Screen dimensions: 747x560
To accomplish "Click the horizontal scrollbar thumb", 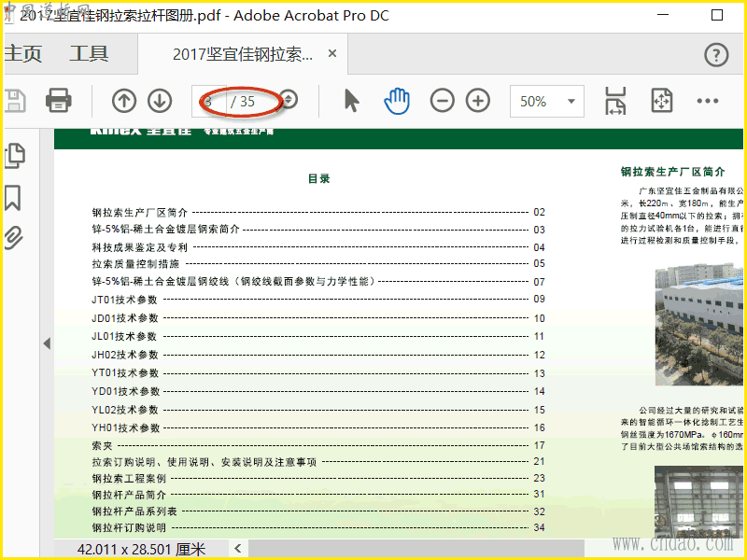I will pos(416,549).
